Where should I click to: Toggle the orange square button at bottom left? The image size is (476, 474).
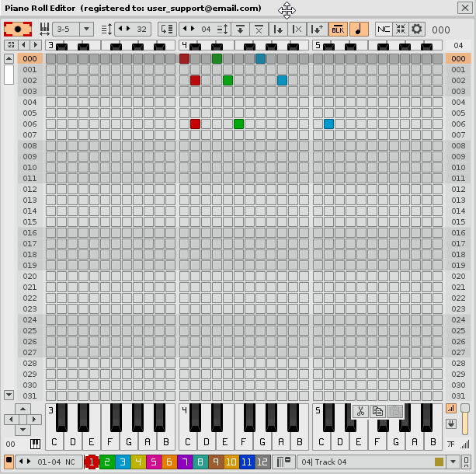[9, 462]
